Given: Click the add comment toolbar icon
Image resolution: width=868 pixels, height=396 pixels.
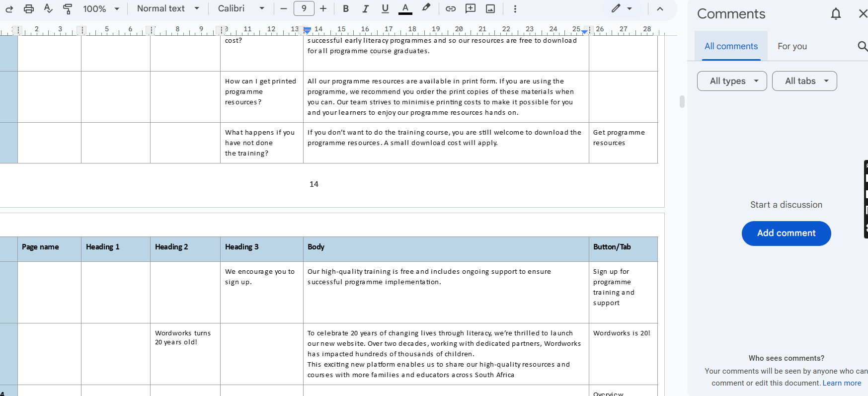Looking at the screenshot, I should pos(470,9).
